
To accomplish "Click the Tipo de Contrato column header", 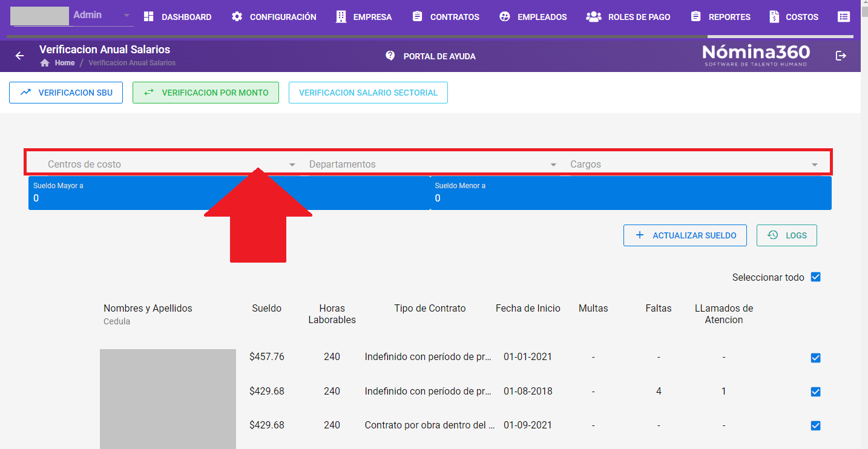I will (430, 308).
